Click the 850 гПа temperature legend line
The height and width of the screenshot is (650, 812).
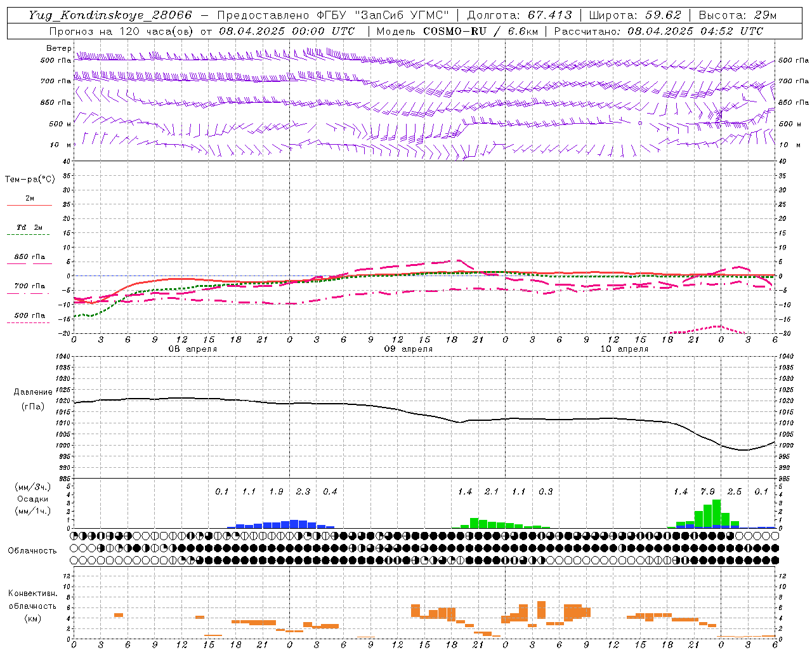(x=29, y=263)
